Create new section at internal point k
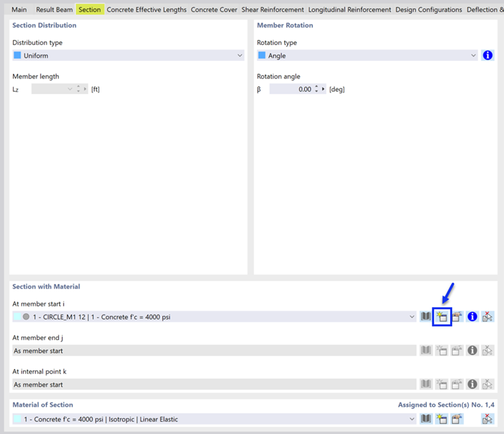This screenshot has width=504, height=434. [x=442, y=384]
